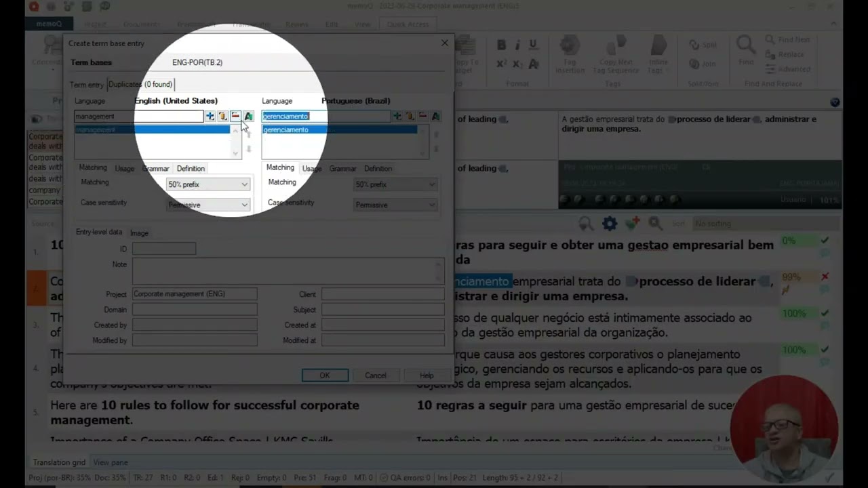Toggle Underline in the Format ribbon group

[x=533, y=45]
